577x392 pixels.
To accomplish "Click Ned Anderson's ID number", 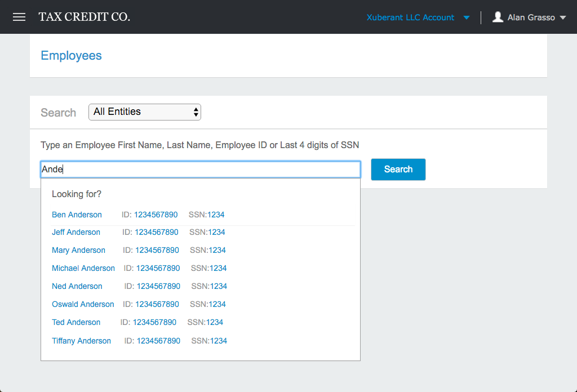I will [x=159, y=287].
